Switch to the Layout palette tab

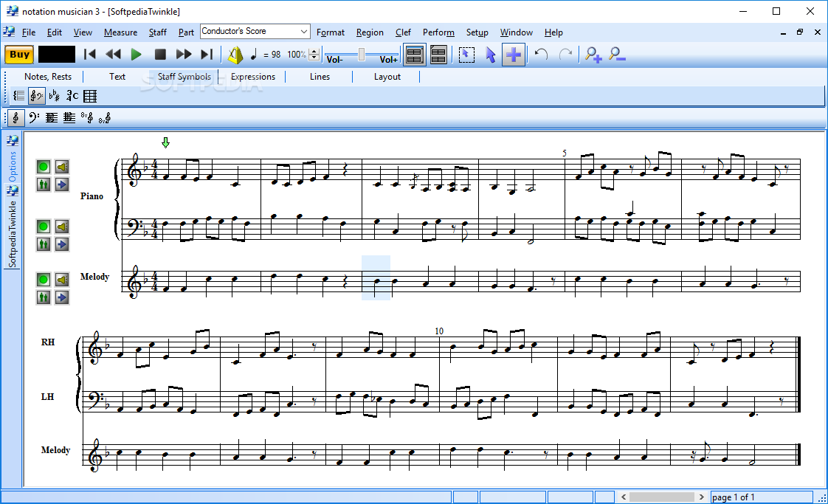[387, 77]
